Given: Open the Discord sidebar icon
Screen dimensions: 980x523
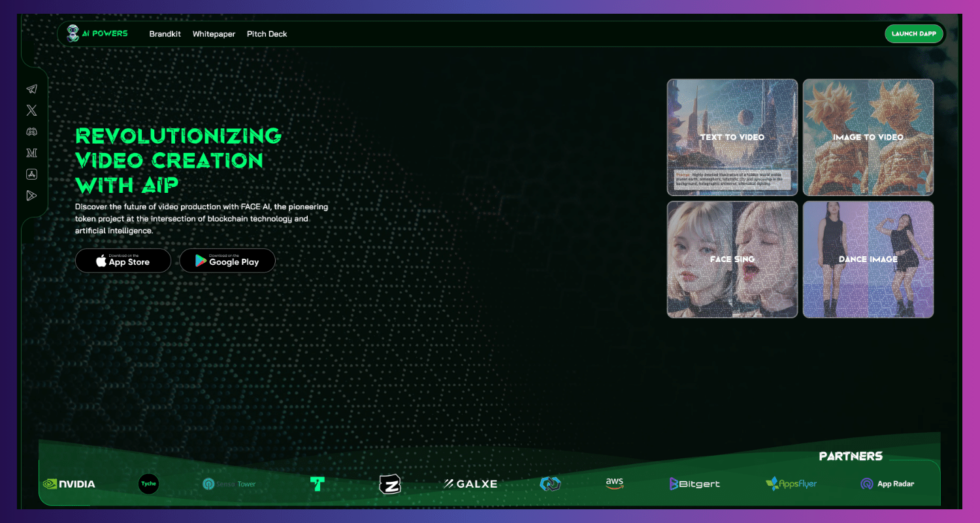Looking at the screenshot, I should 31,131.
